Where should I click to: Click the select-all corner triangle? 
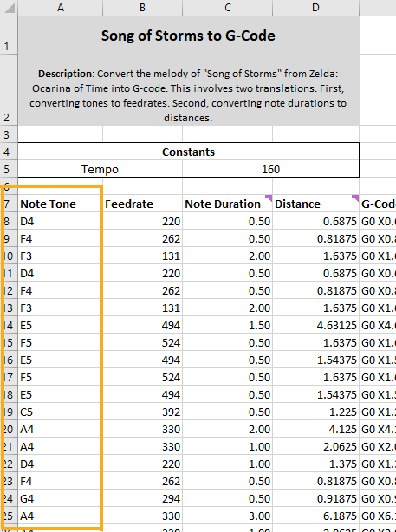point(9,8)
